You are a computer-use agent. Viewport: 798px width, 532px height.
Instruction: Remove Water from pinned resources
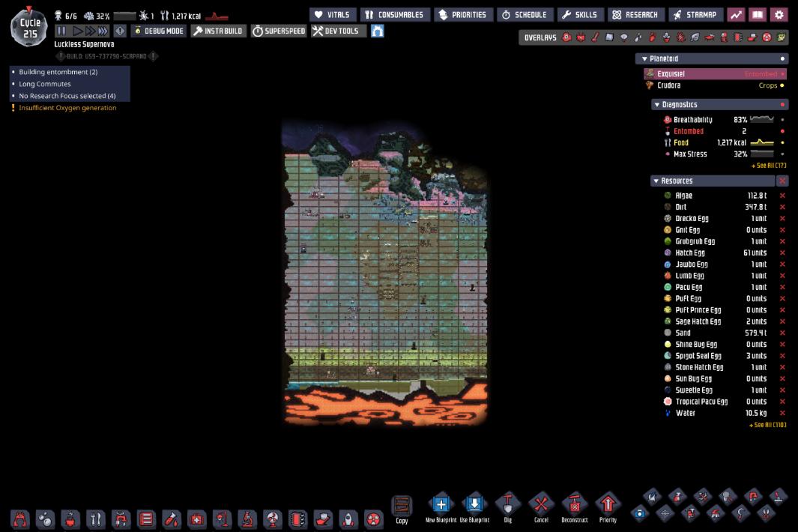783,413
